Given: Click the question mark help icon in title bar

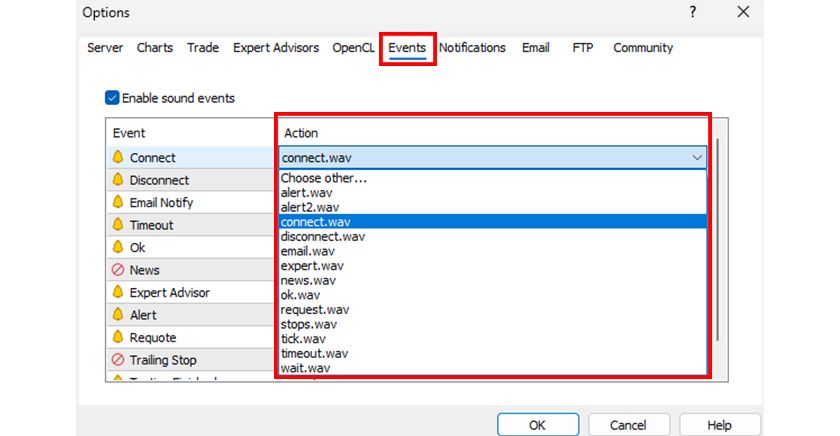Looking at the screenshot, I should point(692,13).
